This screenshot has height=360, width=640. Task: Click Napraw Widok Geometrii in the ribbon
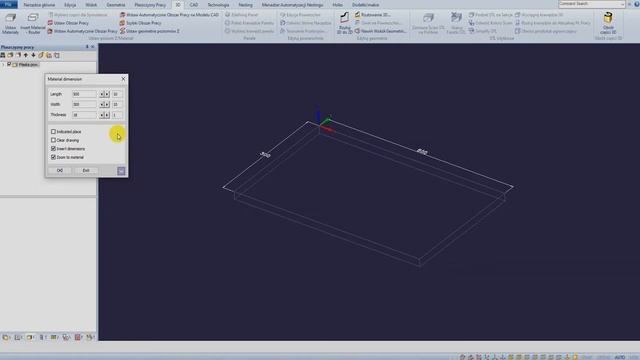[380, 31]
